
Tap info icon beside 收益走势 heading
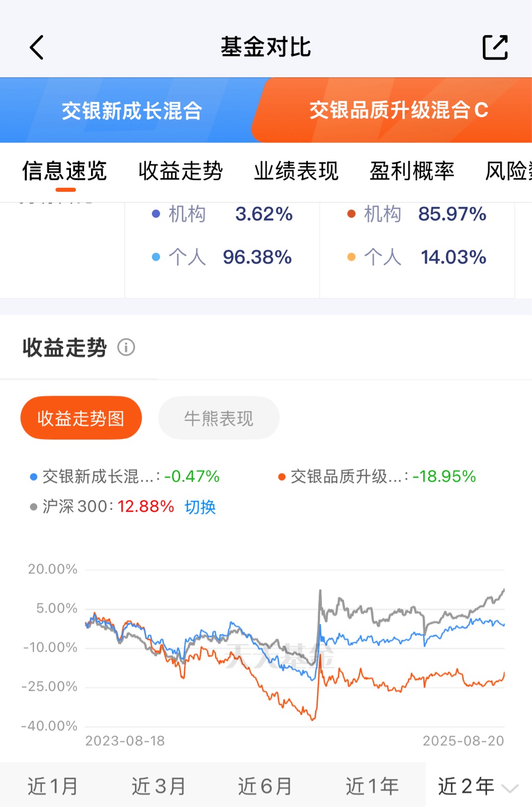tap(126, 347)
